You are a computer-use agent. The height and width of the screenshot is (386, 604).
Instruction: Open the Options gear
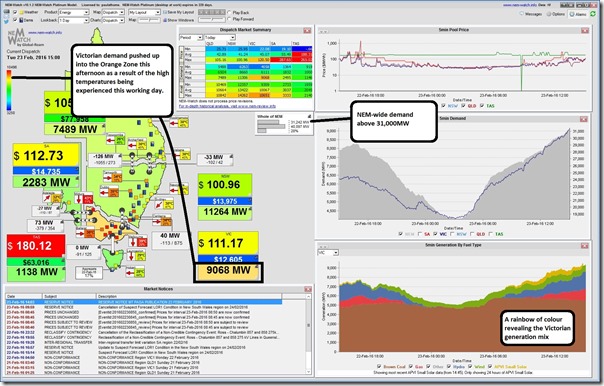pyautogui.click(x=555, y=14)
